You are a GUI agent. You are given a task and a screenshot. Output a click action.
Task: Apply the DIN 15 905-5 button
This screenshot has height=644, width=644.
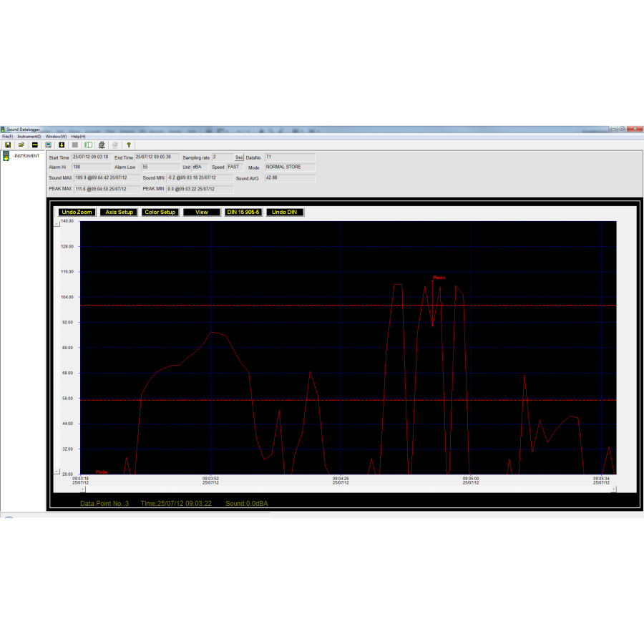[243, 213]
